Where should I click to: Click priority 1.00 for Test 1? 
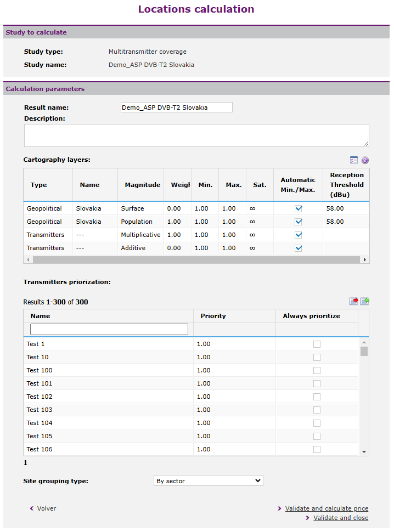(x=204, y=344)
